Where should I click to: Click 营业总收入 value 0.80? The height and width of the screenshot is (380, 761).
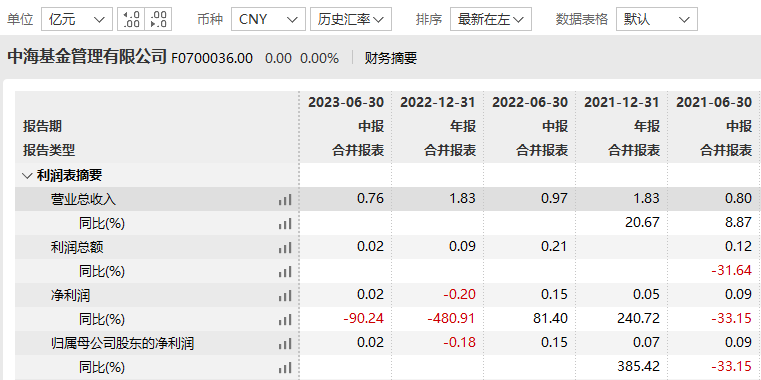[x=738, y=198]
